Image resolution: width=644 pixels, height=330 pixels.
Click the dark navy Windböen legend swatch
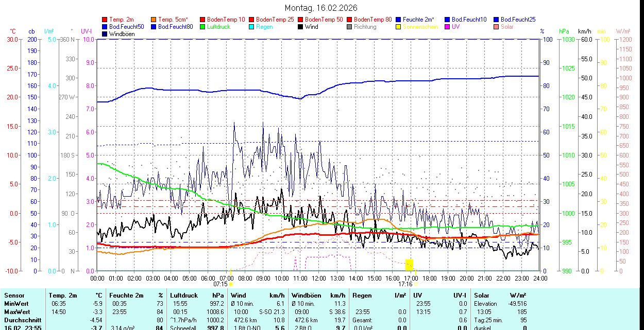(105, 34)
